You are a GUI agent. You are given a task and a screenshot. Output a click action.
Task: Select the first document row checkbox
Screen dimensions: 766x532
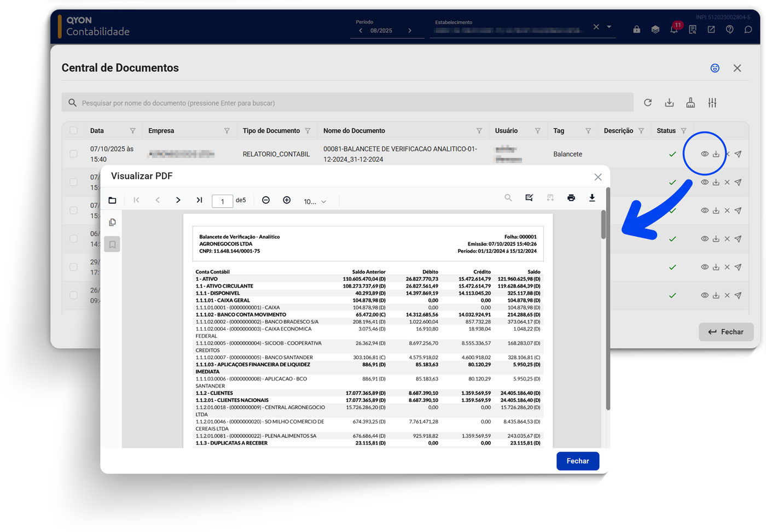click(73, 154)
